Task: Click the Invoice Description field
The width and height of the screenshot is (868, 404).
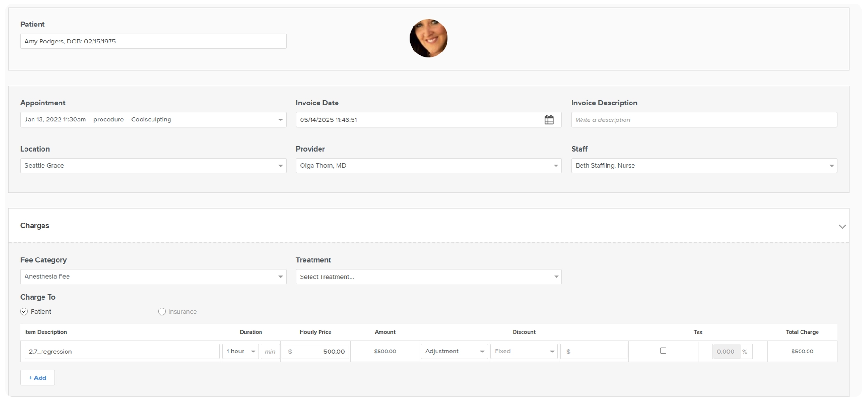Action: click(703, 120)
